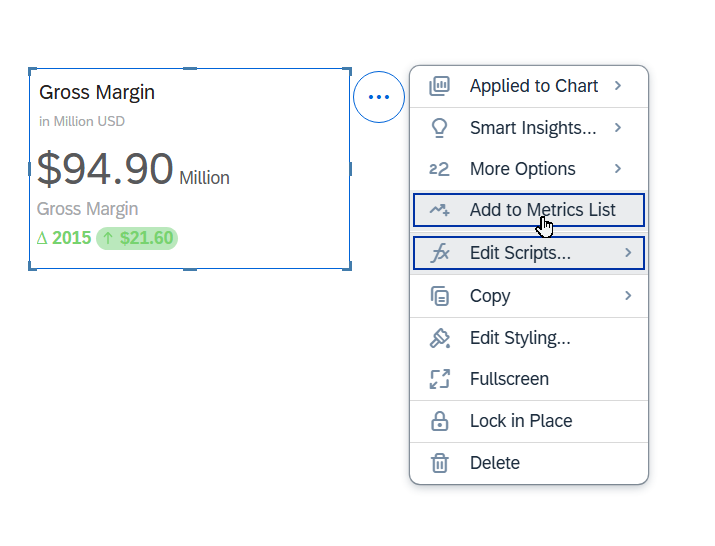Expand the Applied to Chart submenu arrow
Viewport: 715px width, 546px height.
(618, 86)
